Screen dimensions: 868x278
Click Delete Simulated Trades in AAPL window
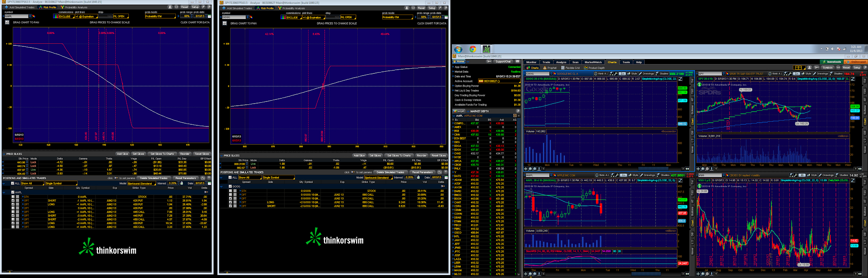coord(153,178)
